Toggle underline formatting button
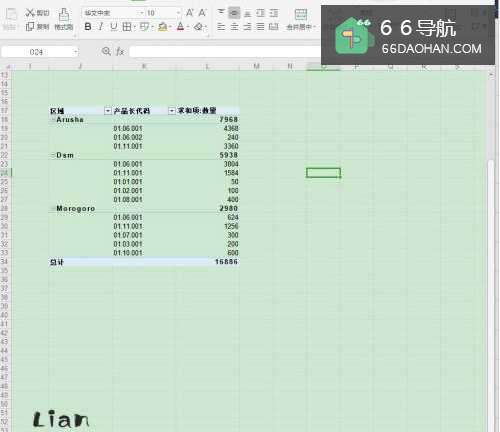Image resolution: width=500 pixels, height=432 pixels. point(114,26)
